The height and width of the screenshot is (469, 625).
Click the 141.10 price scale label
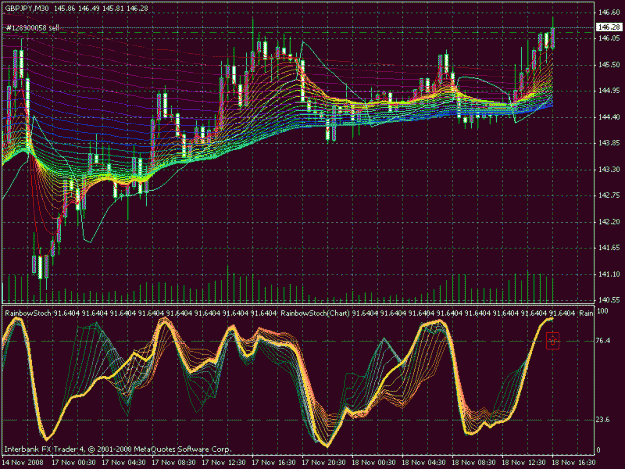click(x=609, y=274)
